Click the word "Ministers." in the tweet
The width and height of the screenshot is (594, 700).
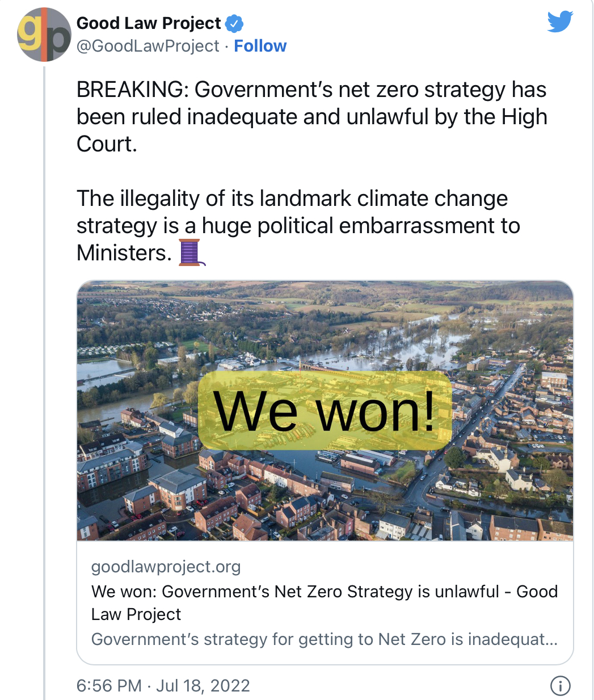(124, 253)
